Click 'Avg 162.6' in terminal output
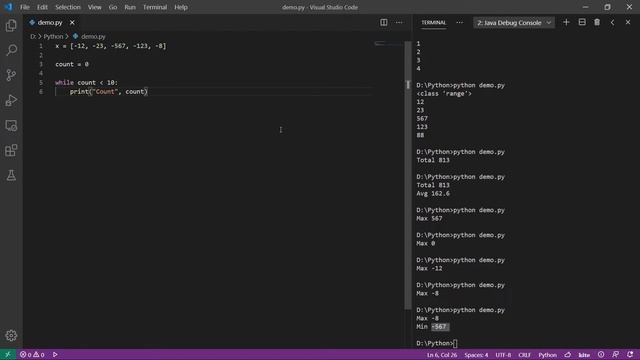 tap(433, 193)
